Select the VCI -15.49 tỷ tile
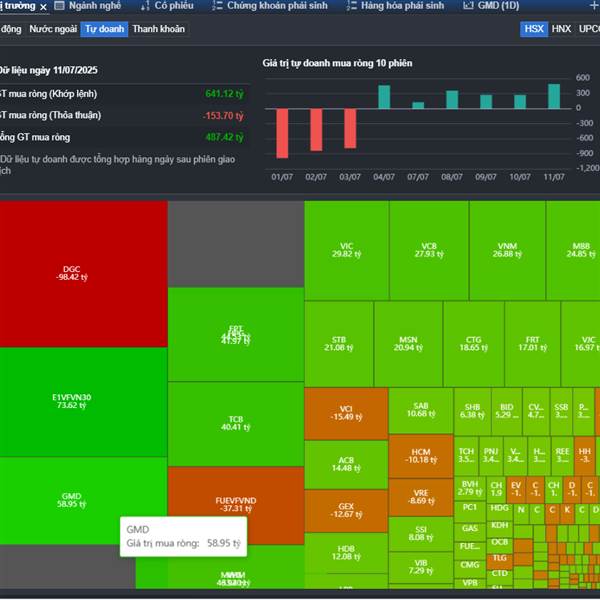Viewport: 600px width, 600px height. click(x=346, y=413)
